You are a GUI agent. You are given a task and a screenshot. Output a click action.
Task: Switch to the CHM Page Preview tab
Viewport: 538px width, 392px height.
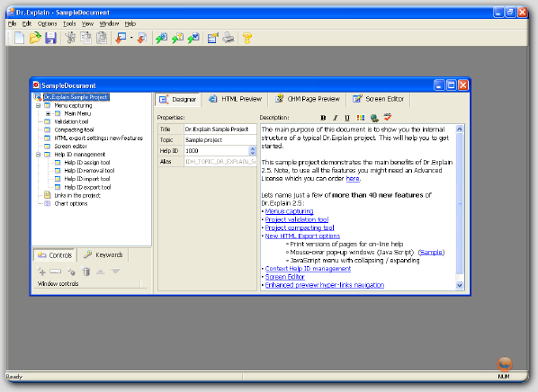[308, 99]
